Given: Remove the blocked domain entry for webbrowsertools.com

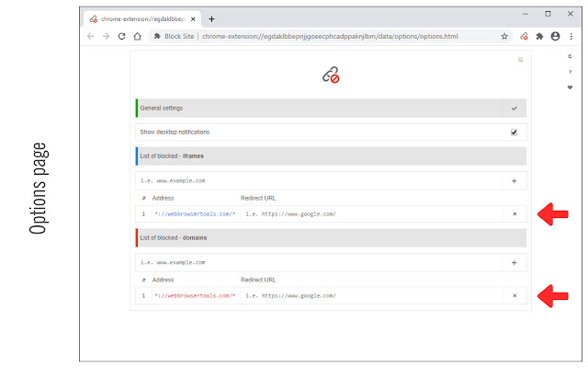Looking at the screenshot, I should click(514, 295).
